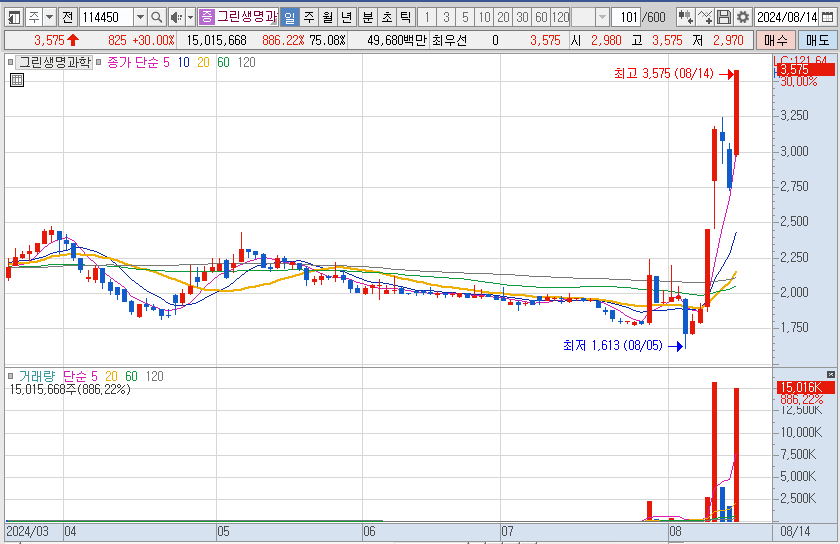Open chart settings gear icon
This screenshot has height=544, width=840.
[742, 17]
